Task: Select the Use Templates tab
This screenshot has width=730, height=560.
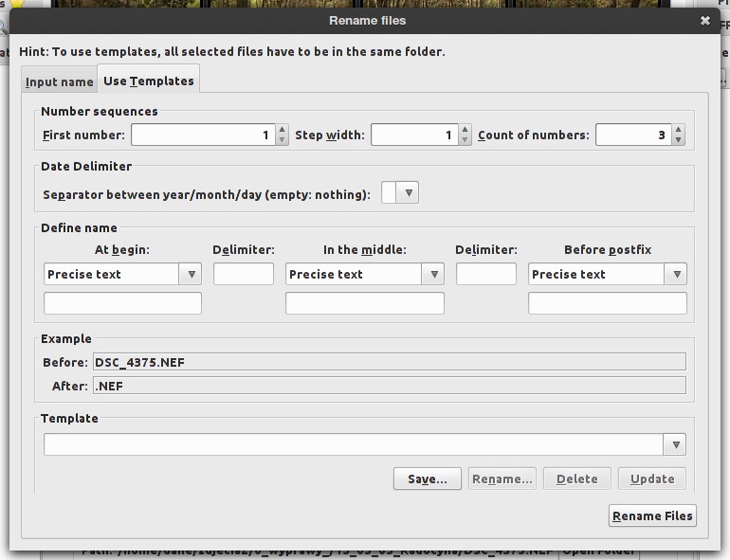Action: (149, 81)
